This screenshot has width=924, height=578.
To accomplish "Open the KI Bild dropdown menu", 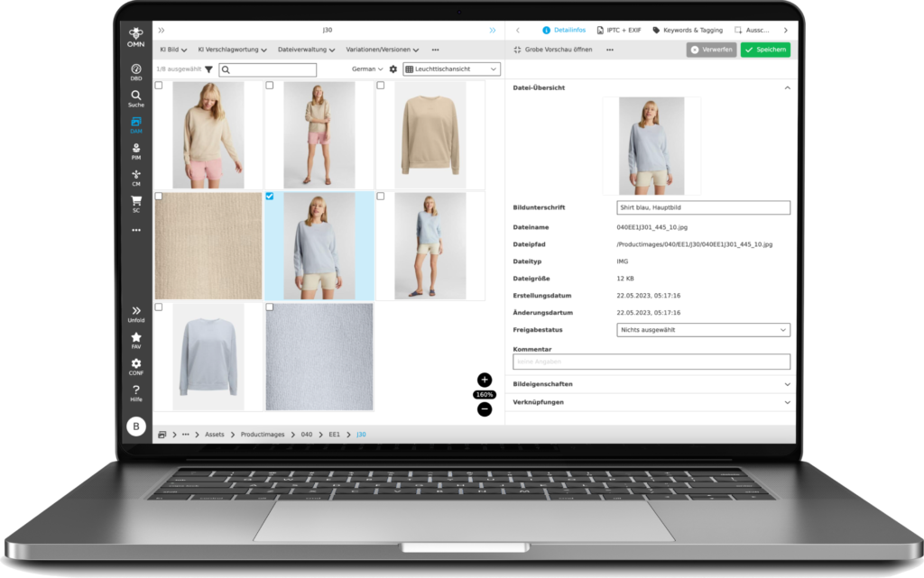I will pyautogui.click(x=173, y=50).
